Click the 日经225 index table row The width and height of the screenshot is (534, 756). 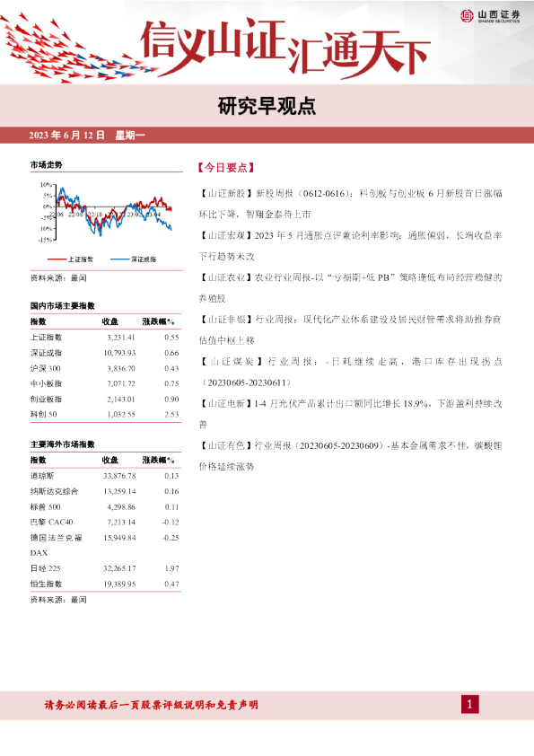[105, 568]
